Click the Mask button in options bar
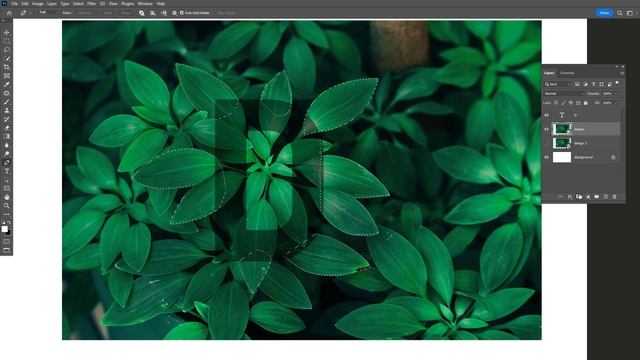Image resolution: width=640 pixels, height=360 pixels. click(108, 13)
